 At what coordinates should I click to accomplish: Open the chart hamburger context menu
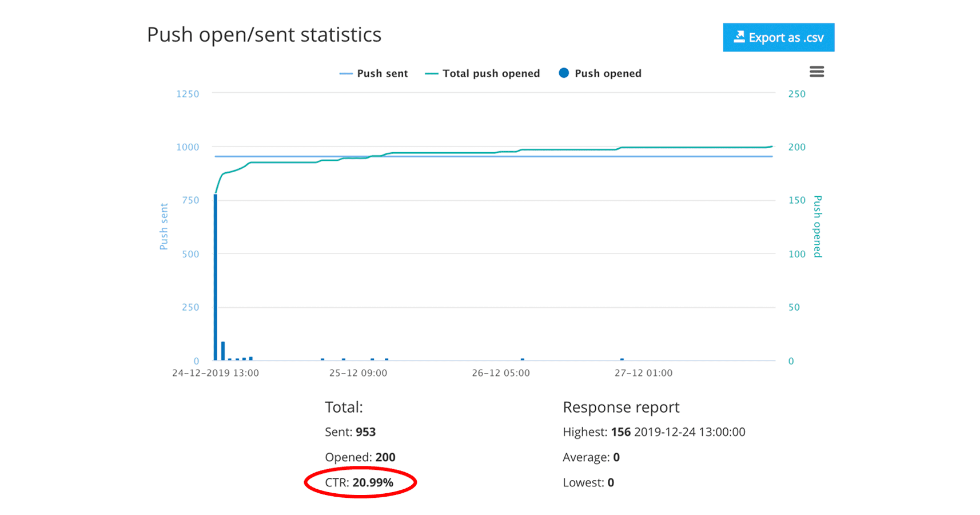pyautogui.click(x=816, y=72)
